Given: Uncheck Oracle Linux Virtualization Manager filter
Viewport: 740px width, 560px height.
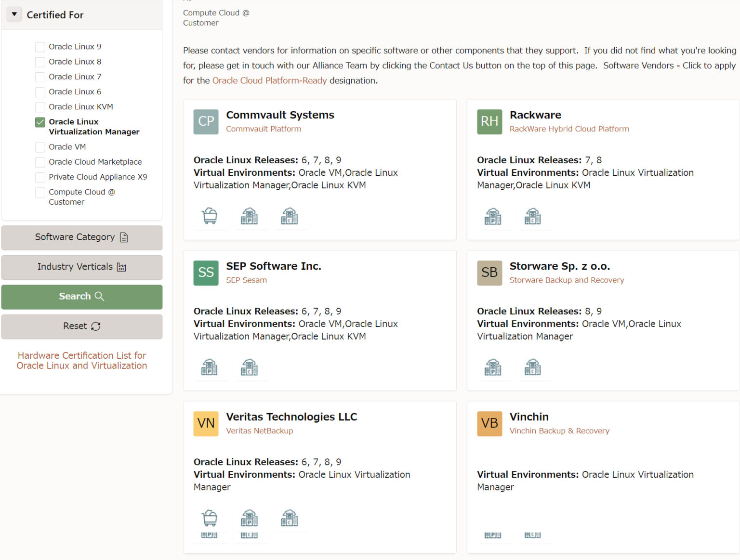Looking at the screenshot, I should 40,122.
